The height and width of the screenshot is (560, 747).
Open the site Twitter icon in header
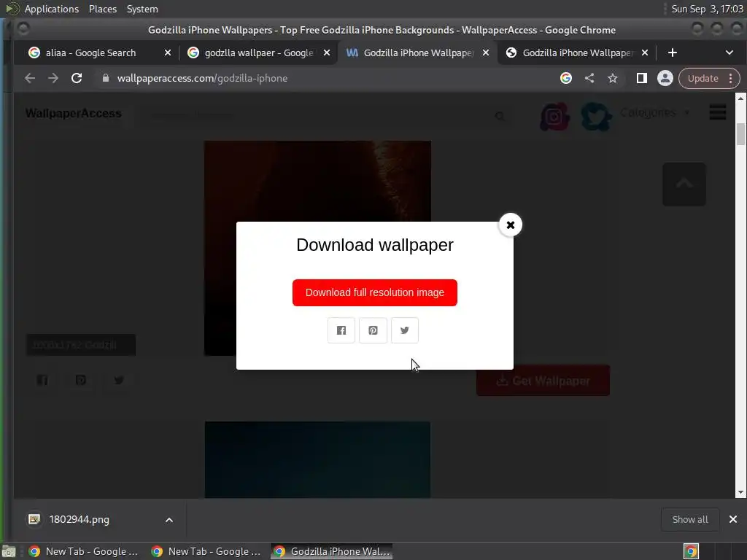(596, 116)
